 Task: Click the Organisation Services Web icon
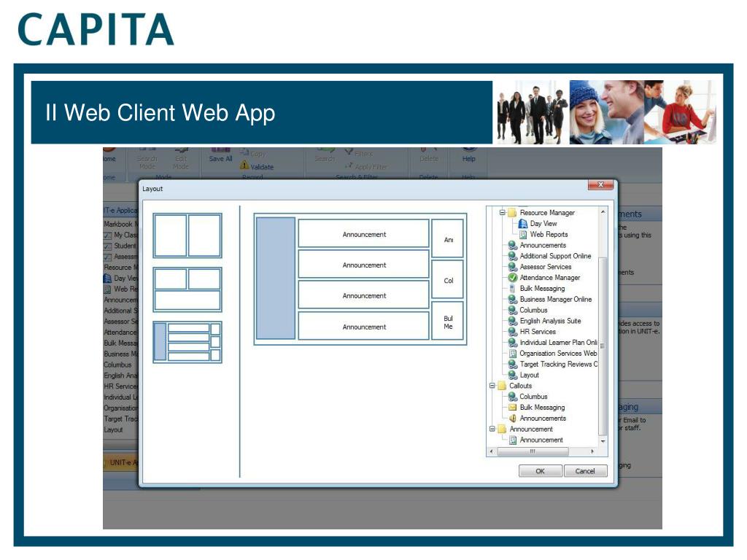click(513, 354)
